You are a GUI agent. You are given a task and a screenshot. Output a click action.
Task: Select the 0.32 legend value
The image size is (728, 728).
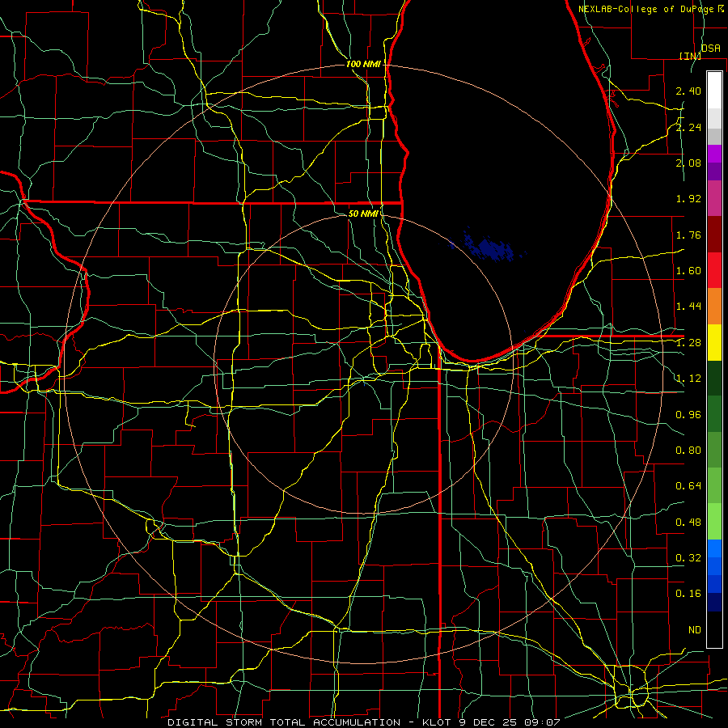point(688,558)
